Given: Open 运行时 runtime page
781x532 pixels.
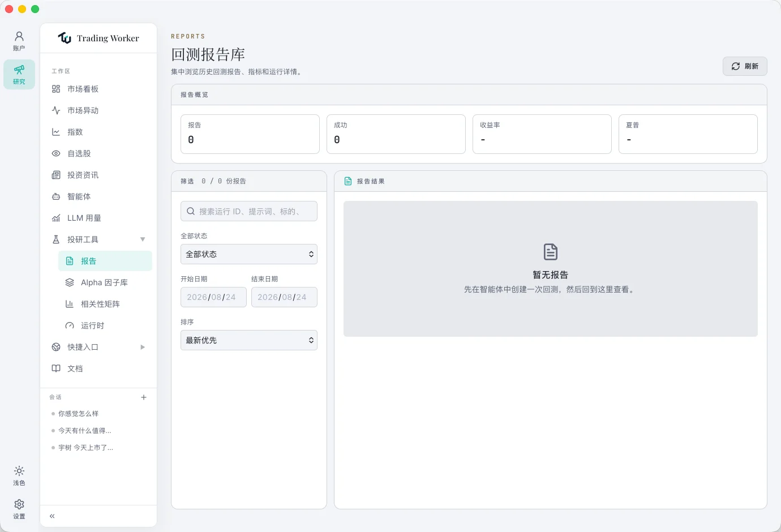Looking at the screenshot, I should pos(105,325).
